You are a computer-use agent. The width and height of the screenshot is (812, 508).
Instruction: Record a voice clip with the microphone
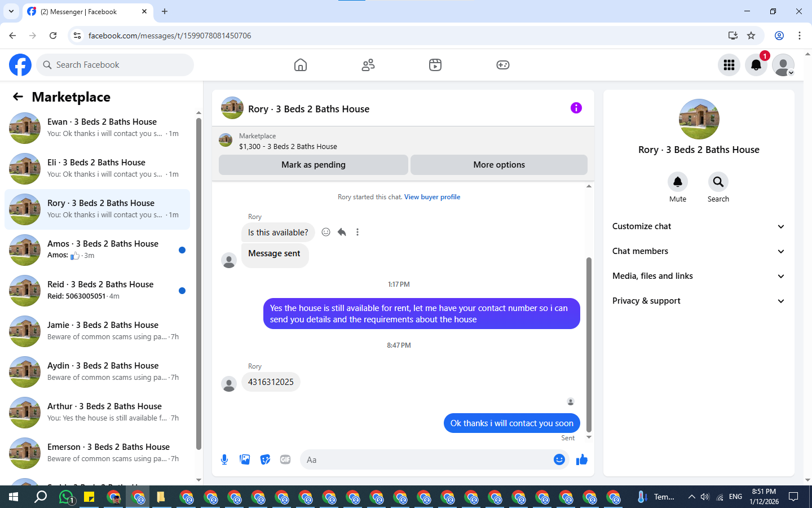point(224,459)
